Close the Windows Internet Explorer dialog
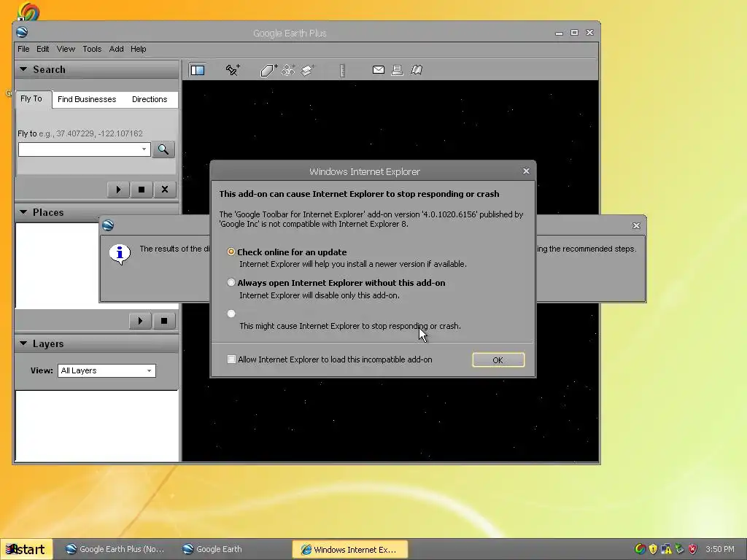The height and width of the screenshot is (560, 747). pos(526,171)
